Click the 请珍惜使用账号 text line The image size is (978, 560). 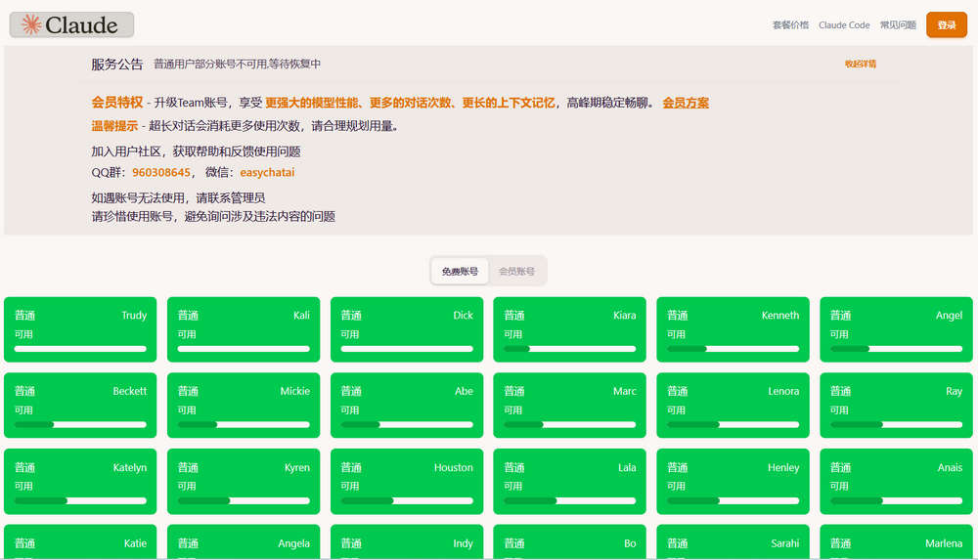click(x=213, y=216)
